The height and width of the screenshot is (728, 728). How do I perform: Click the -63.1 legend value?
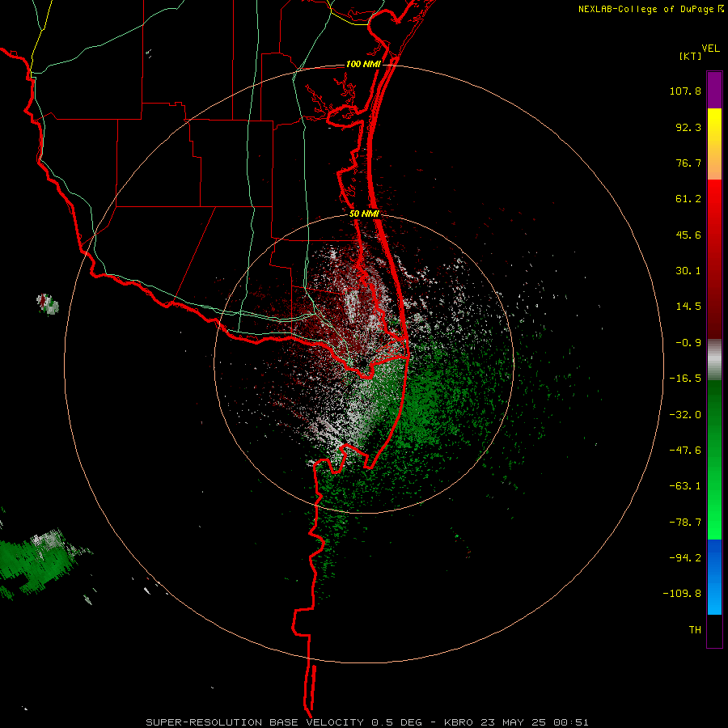click(x=685, y=486)
